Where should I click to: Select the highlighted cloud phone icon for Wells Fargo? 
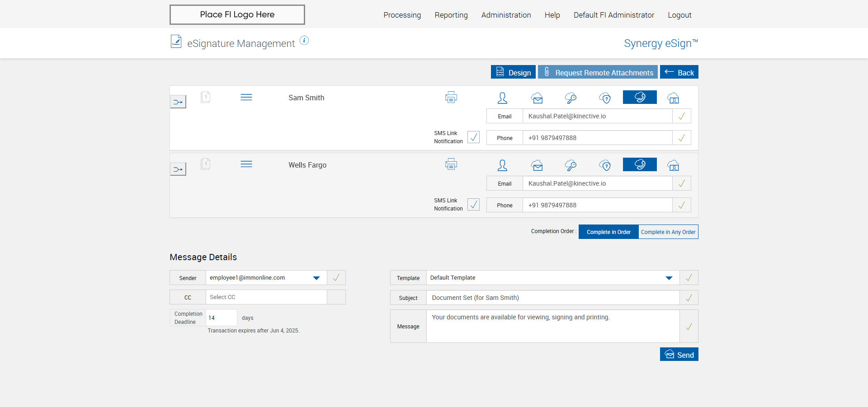click(x=640, y=164)
